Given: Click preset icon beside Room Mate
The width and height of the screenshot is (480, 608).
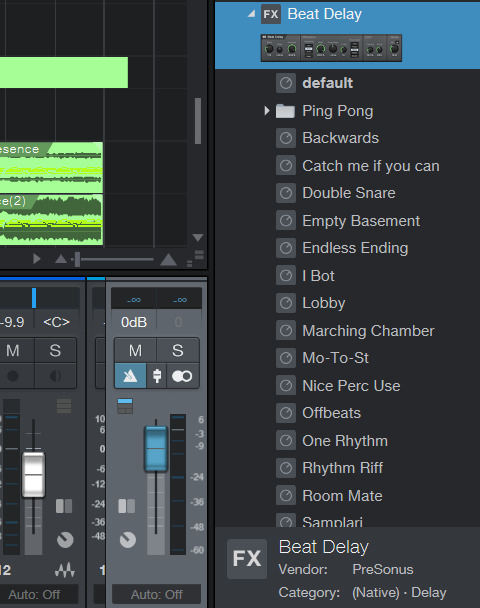Looking at the screenshot, I should point(286,496).
